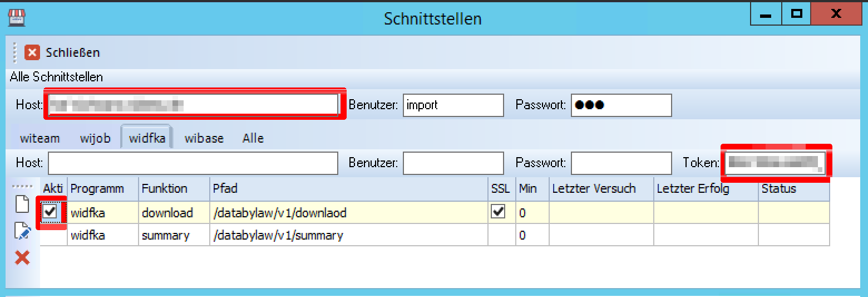Viewport: 868px width, 297px height.
Task: Toggle SSL checkbox for download row
Action: tap(499, 212)
